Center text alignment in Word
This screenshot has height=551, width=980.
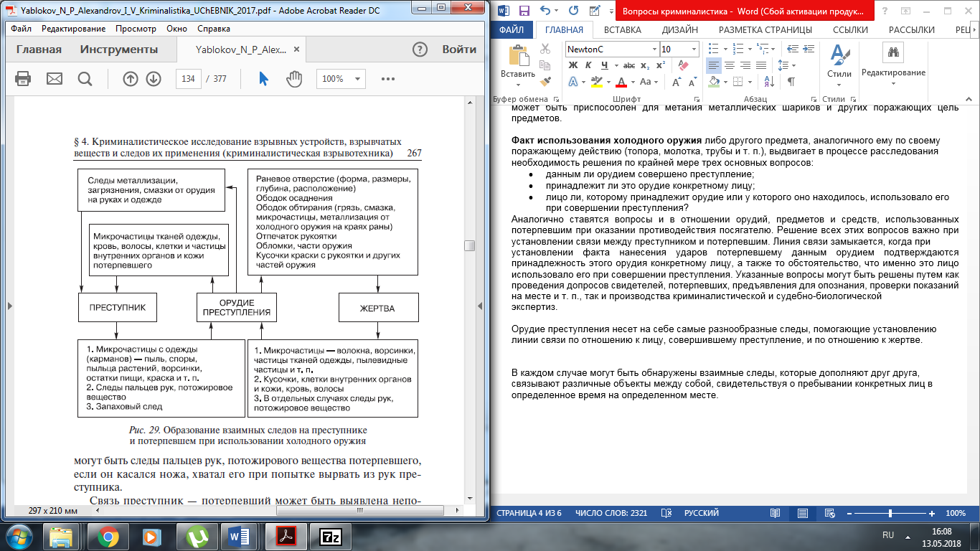click(x=729, y=65)
